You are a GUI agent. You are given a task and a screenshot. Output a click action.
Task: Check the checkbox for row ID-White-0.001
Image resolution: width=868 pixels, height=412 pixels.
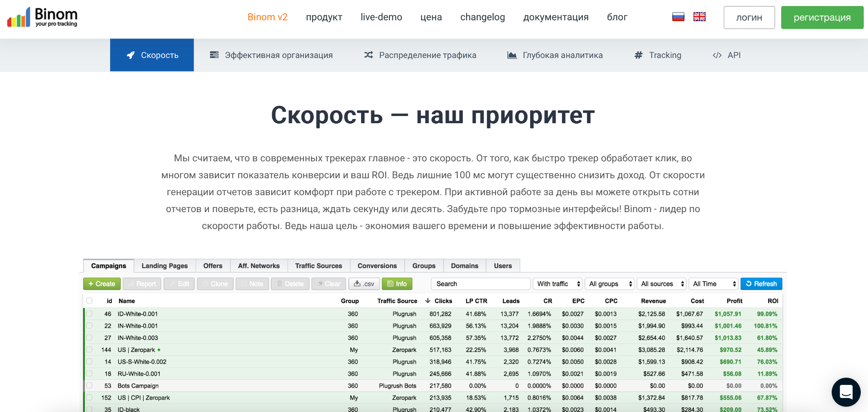89,314
